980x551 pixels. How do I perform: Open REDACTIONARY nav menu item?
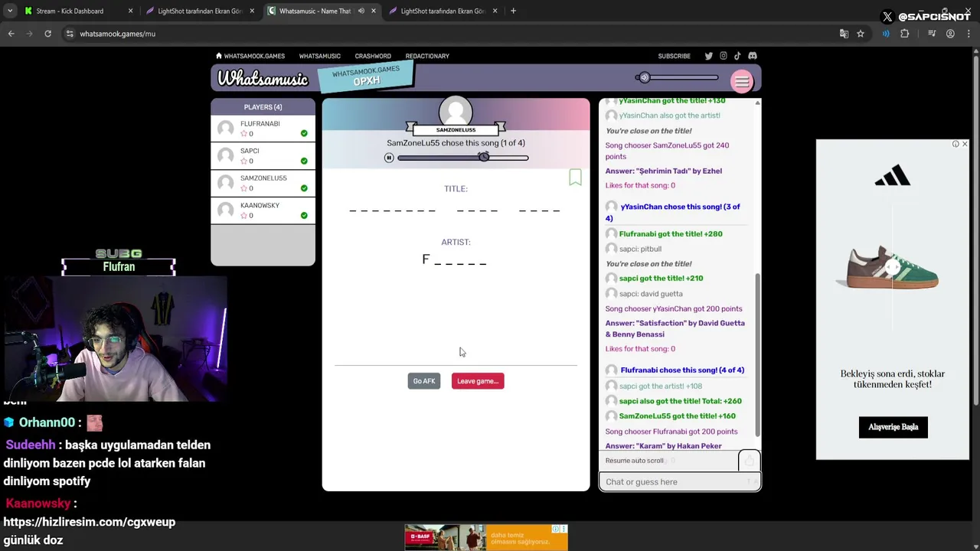pos(427,56)
